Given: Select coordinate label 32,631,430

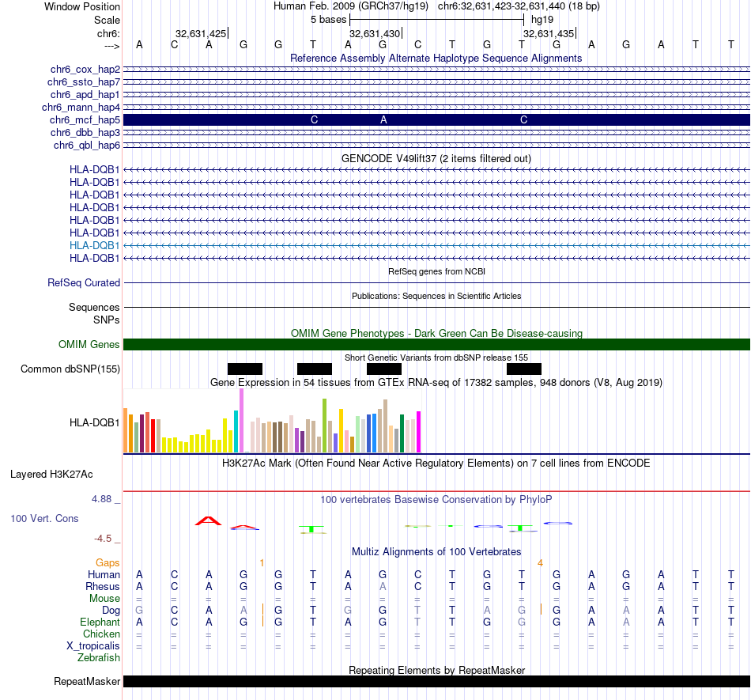Looking at the screenshot, I should click(375, 33).
